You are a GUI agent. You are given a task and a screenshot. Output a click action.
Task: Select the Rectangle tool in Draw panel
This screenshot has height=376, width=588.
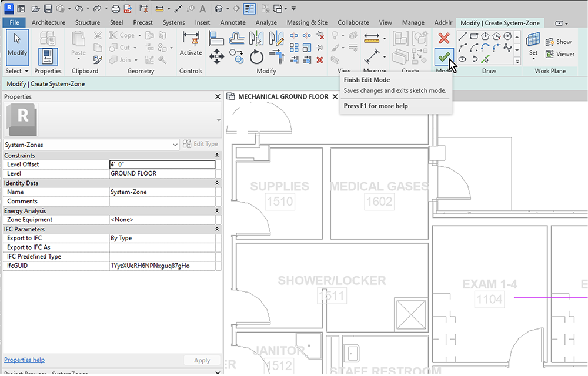click(475, 36)
